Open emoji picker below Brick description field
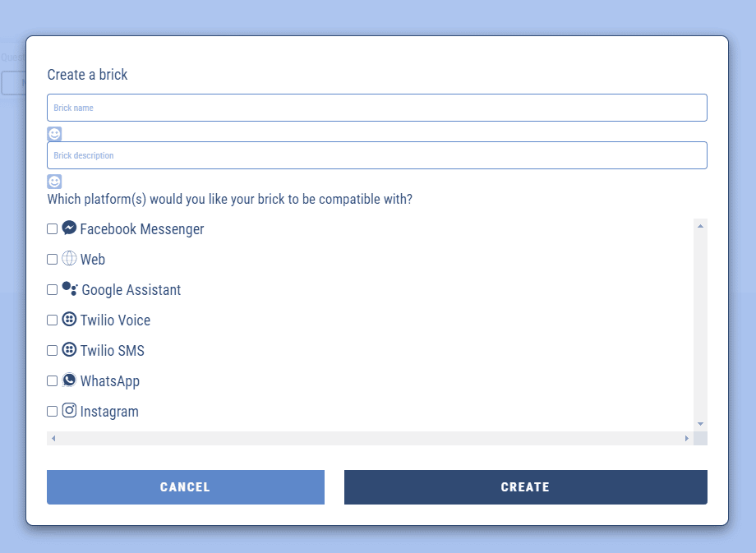756x553 pixels. point(54,182)
